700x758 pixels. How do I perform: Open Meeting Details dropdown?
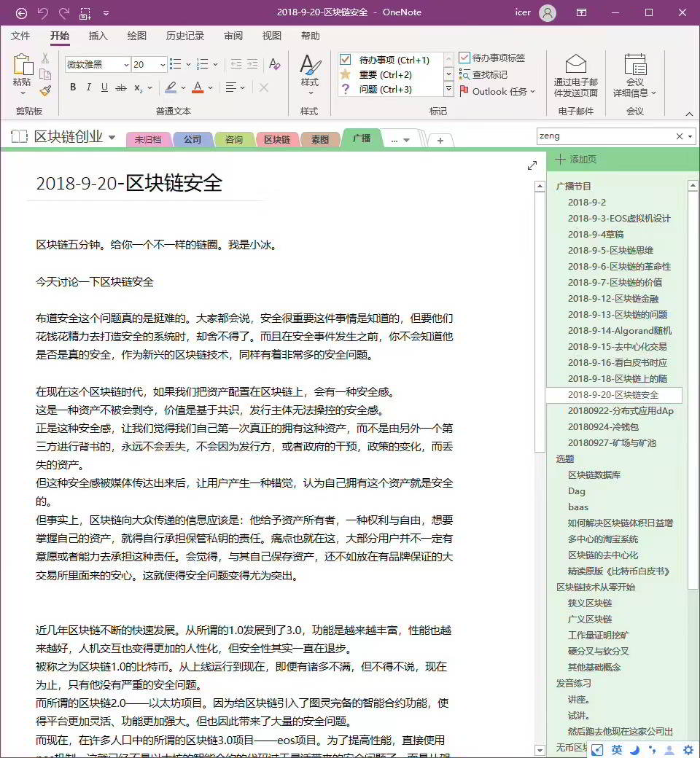coord(634,75)
